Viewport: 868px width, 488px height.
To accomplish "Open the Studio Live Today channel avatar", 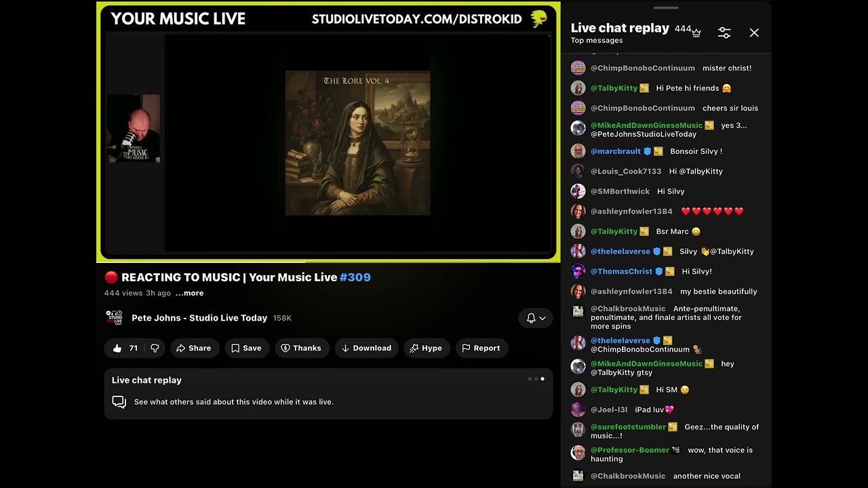I will pos(115,318).
